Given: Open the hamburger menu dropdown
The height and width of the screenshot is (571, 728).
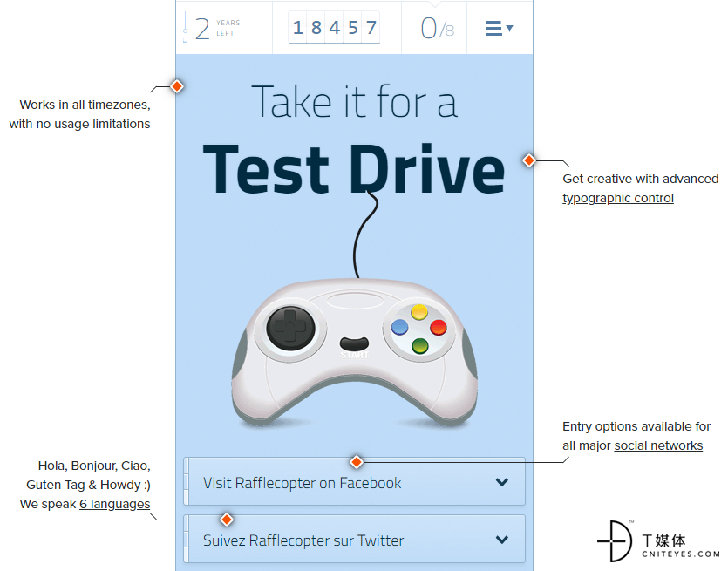Looking at the screenshot, I should click(x=499, y=28).
